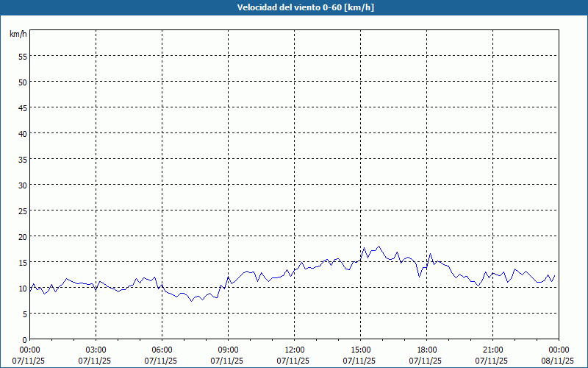
Task: Select the 03:00 time label on the x-axis
Action: [96, 350]
